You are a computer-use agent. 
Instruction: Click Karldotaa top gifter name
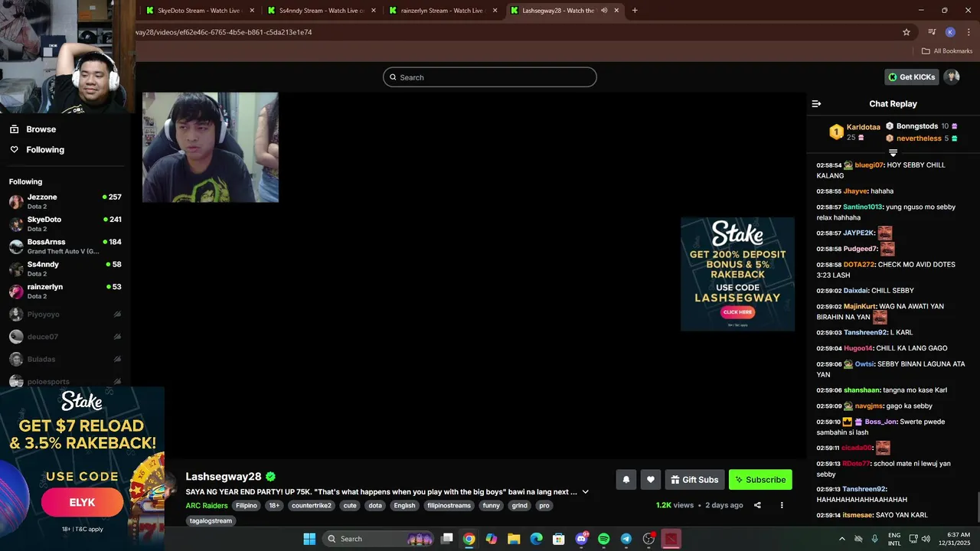click(x=864, y=127)
